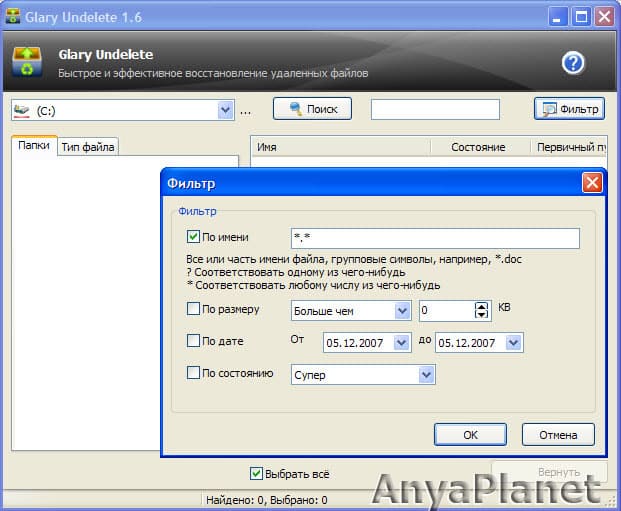Click the title bar application icon

tap(13, 17)
